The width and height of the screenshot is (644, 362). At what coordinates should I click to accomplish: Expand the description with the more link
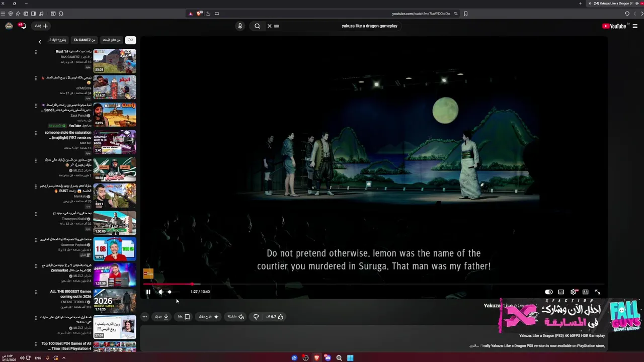(x=473, y=346)
